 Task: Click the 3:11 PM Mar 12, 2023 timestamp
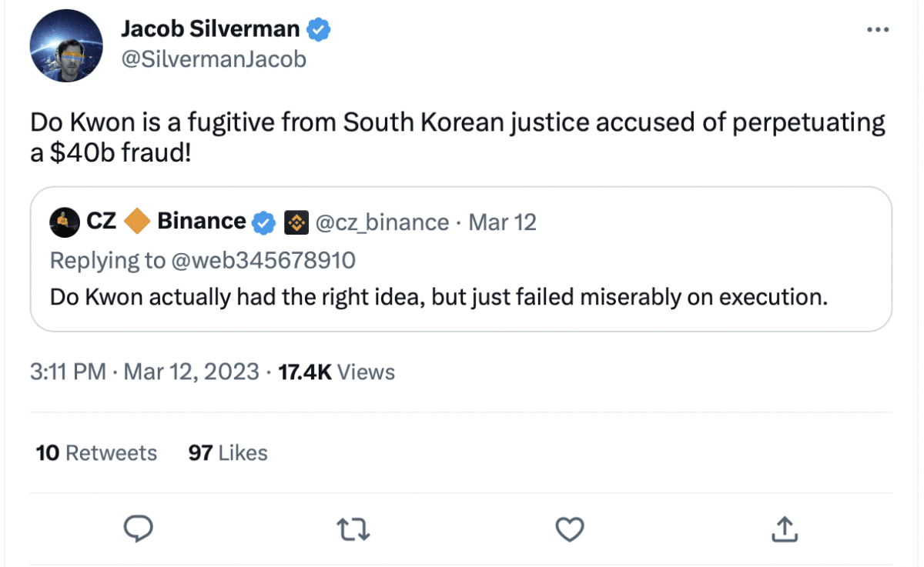pyautogui.click(x=144, y=372)
